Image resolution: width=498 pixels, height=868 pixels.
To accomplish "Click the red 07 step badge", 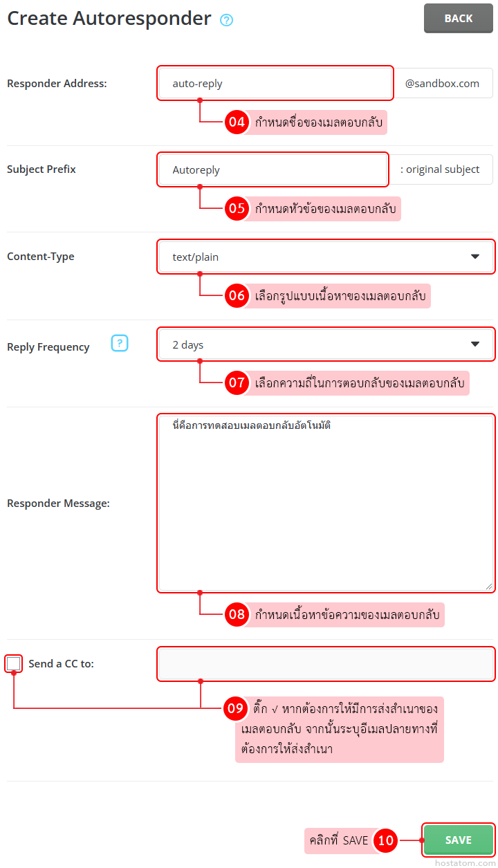I will tap(237, 382).
